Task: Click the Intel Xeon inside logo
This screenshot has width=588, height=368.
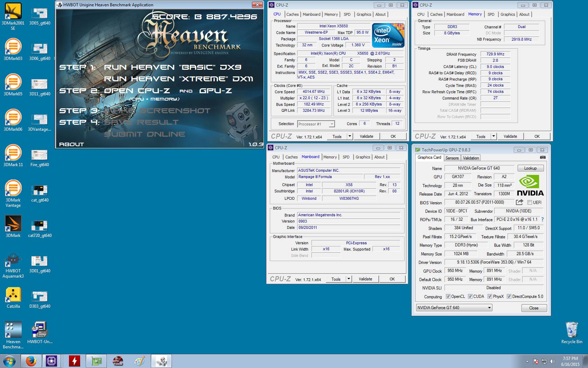Action: point(388,35)
